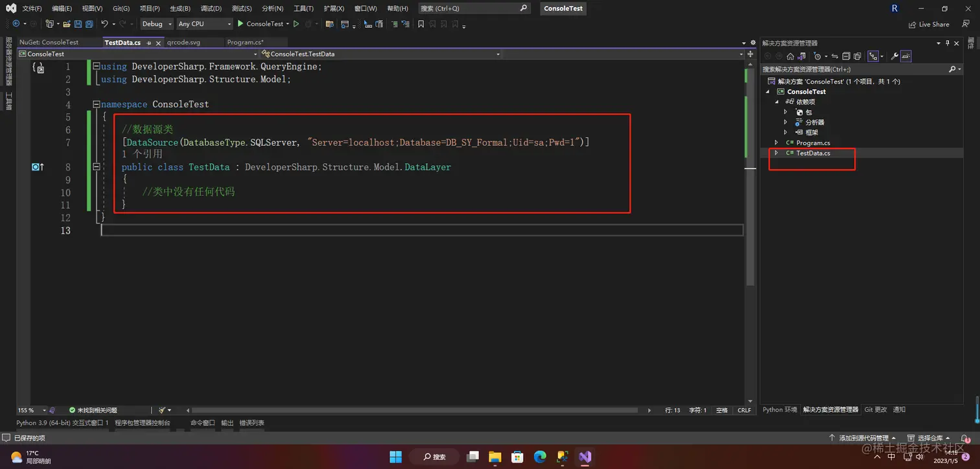Click the Windows Start button
Screen dimensions: 980x469
tap(395, 457)
